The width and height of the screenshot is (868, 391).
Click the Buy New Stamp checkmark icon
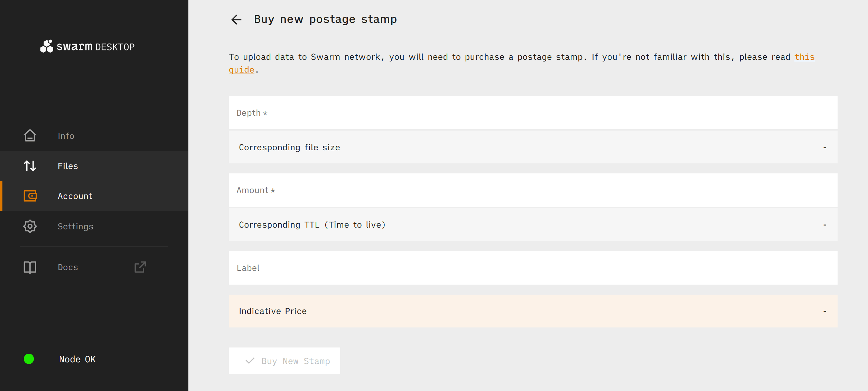coord(250,361)
